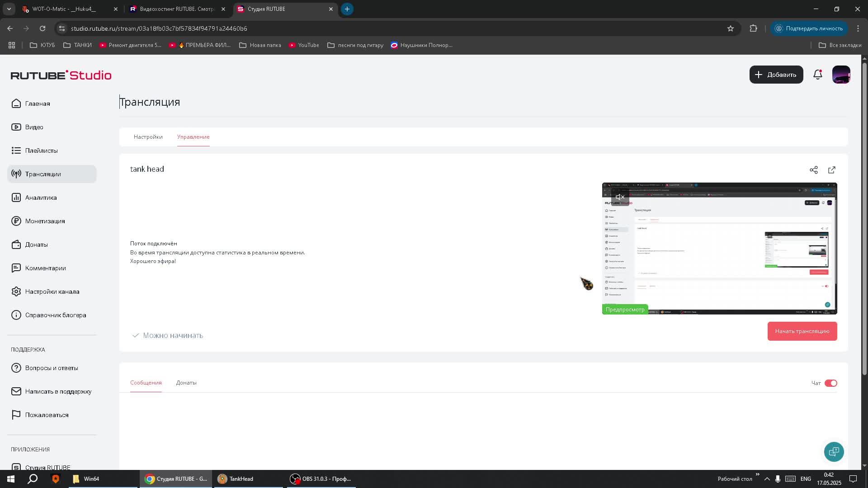Open Монетизация section
868x488 pixels.
click(x=52, y=221)
